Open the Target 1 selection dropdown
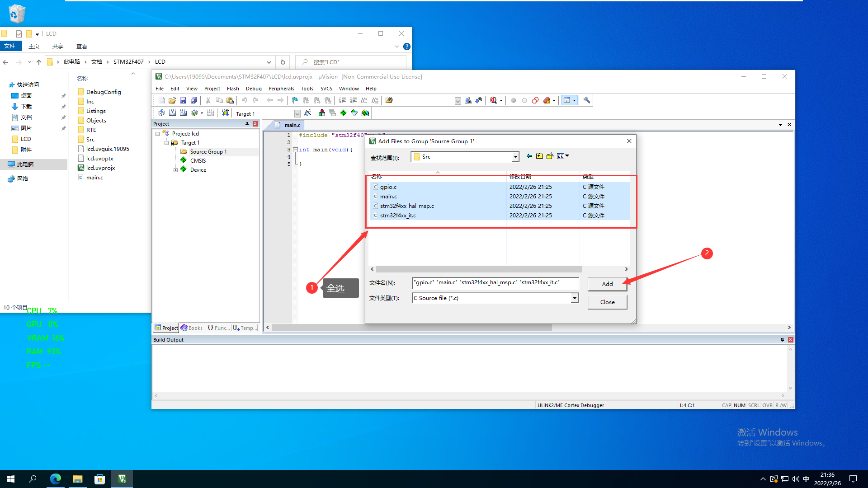Viewport: 868px width, 488px height. (297, 113)
